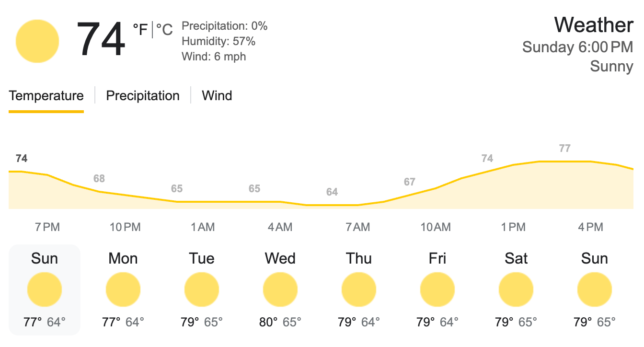Switch temperature units to °F
The height and width of the screenshot is (347, 644).
[140, 30]
